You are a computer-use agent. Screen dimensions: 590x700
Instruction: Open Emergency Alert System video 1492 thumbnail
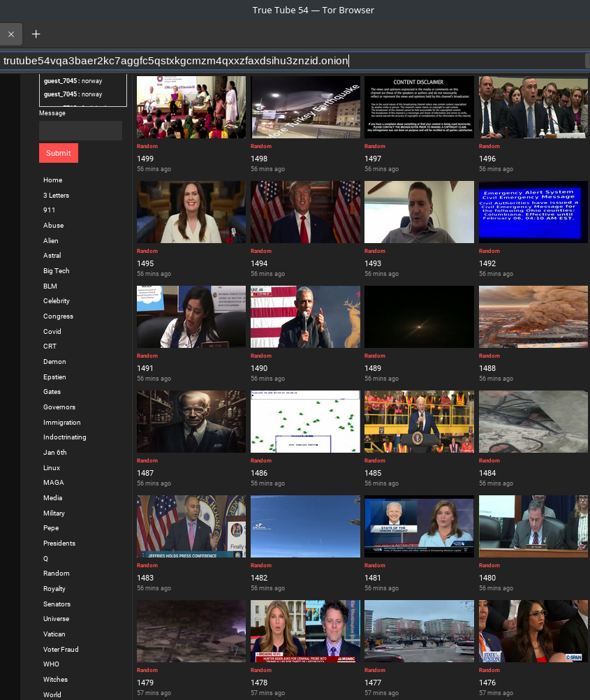[533, 212]
